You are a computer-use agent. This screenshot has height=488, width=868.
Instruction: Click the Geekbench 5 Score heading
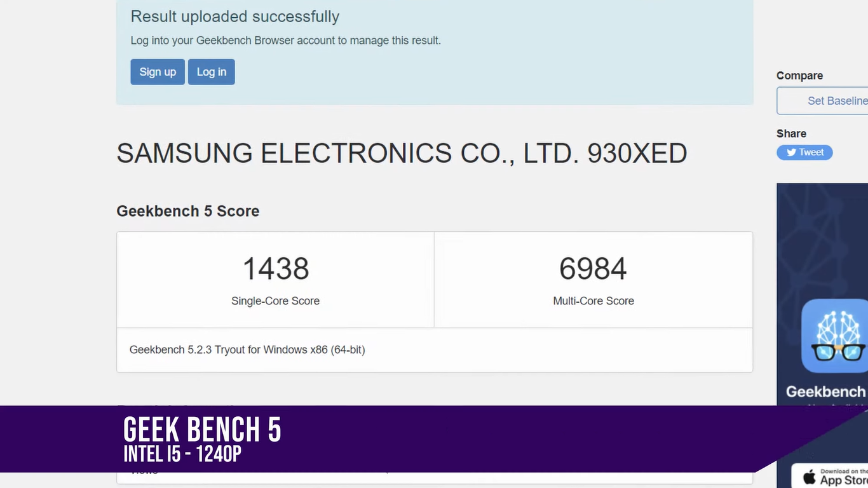(187, 211)
